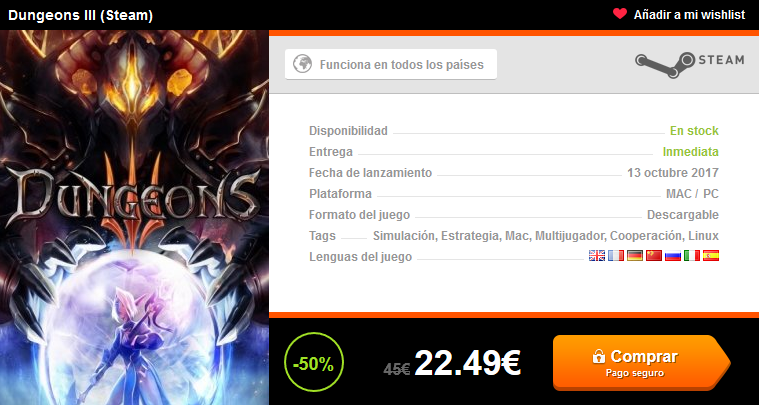This screenshot has width=759, height=405.
Task: Click the Steam logo icon
Action: point(665,64)
